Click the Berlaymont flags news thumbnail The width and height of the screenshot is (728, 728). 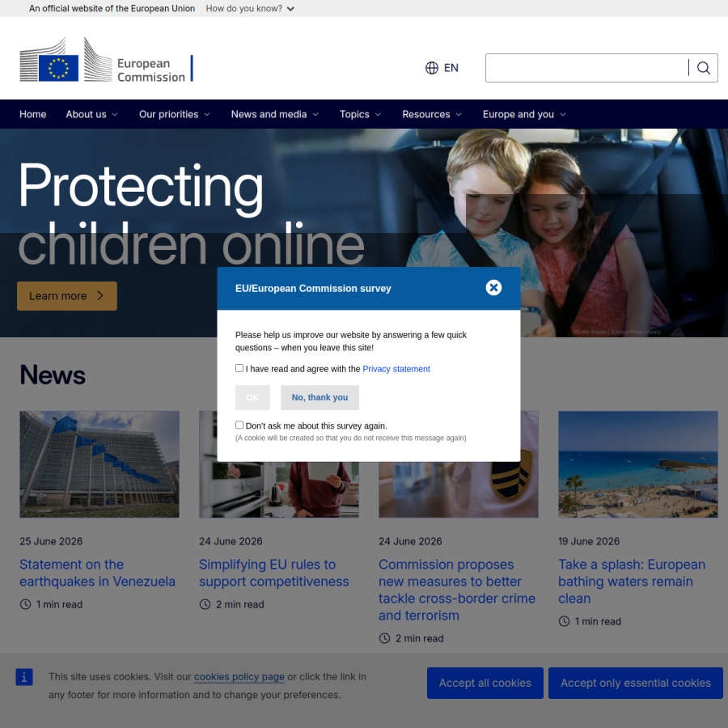point(99,464)
